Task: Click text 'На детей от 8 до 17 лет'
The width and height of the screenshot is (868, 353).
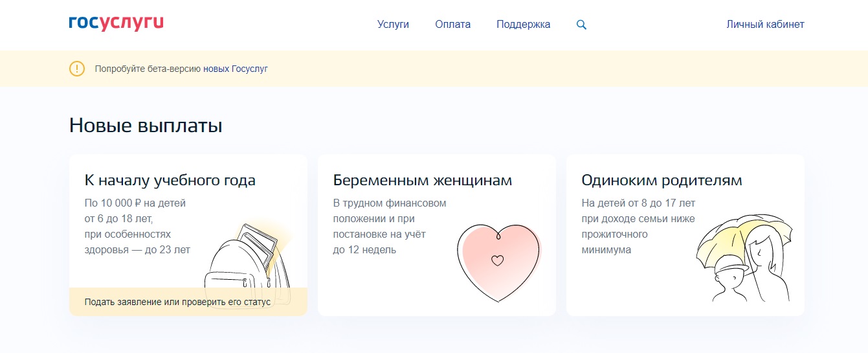Action: coord(638,203)
